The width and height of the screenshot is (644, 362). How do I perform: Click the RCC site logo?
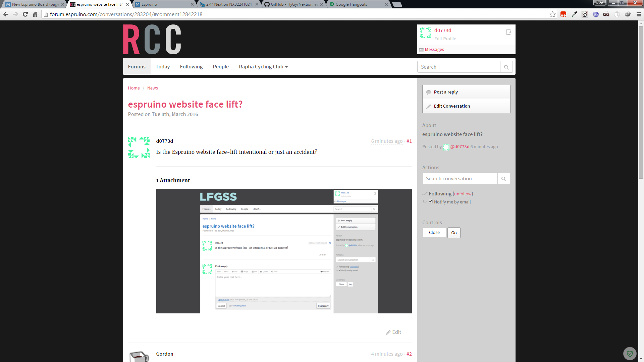[x=152, y=39]
